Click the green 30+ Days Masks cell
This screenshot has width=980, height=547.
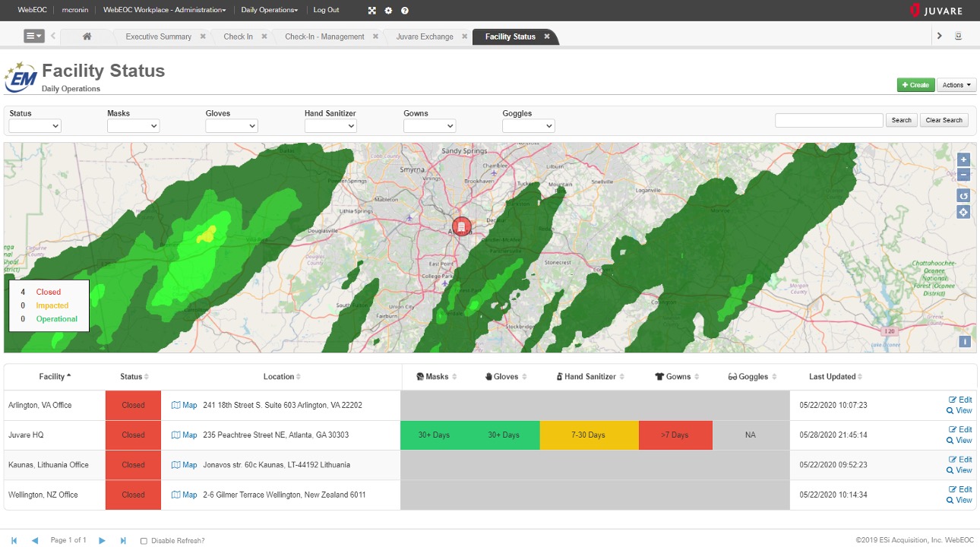pos(434,435)
